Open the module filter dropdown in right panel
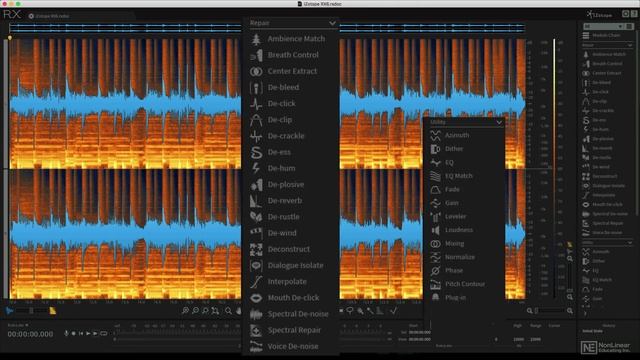This screenshot has width=640, height=360. pyautogui.click(x=603, y=27)
